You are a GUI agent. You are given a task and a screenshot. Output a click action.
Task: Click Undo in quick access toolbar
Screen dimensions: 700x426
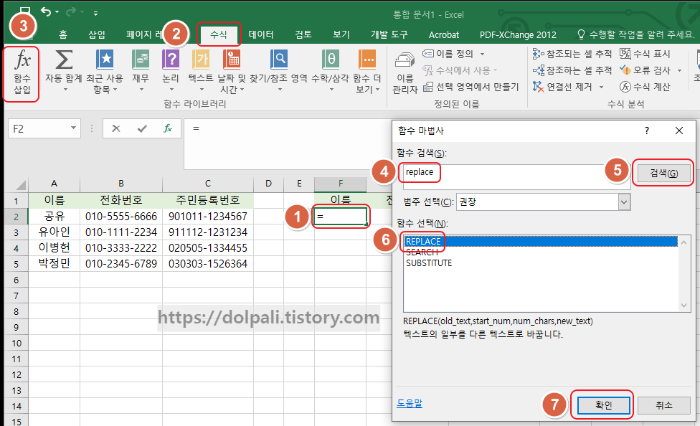pos(46,12)
